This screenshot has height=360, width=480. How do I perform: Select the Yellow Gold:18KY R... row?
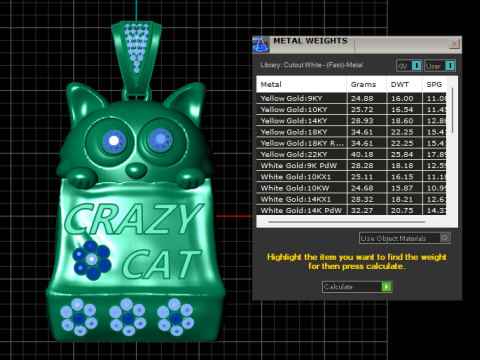(351, 143)
